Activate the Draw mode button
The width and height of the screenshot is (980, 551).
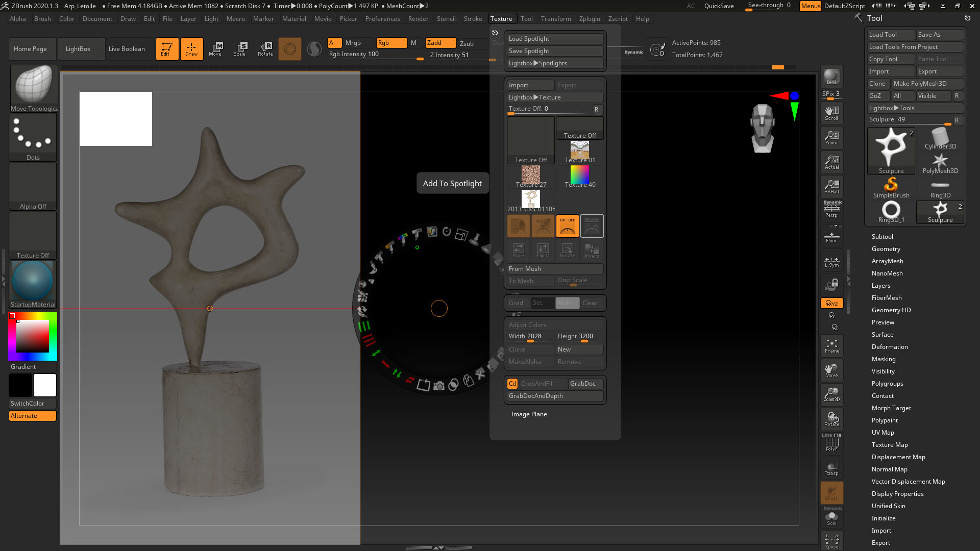pyautogui.click(x=191, y=49)
